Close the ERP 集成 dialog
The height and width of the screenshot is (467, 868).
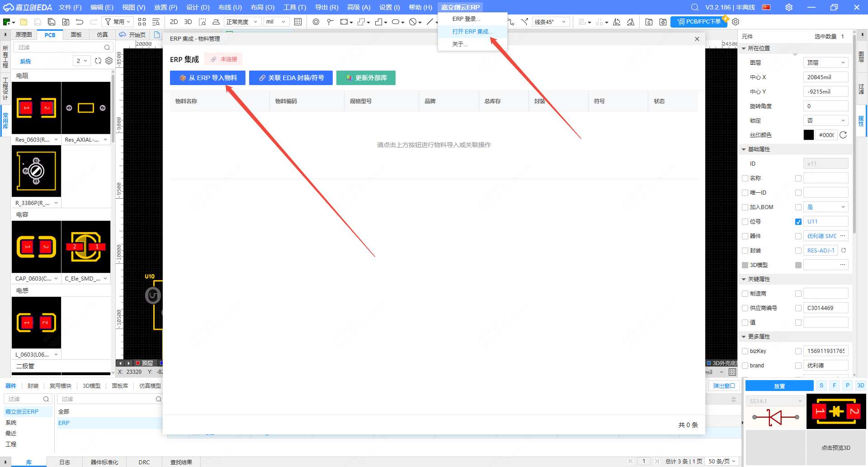tap(697, 39)
